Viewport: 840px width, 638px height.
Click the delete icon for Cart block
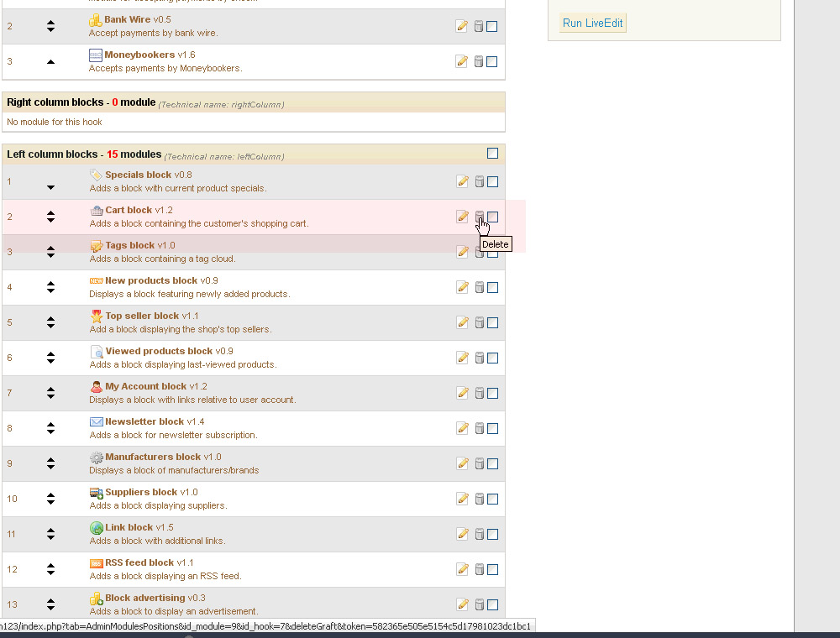[480, 217]
